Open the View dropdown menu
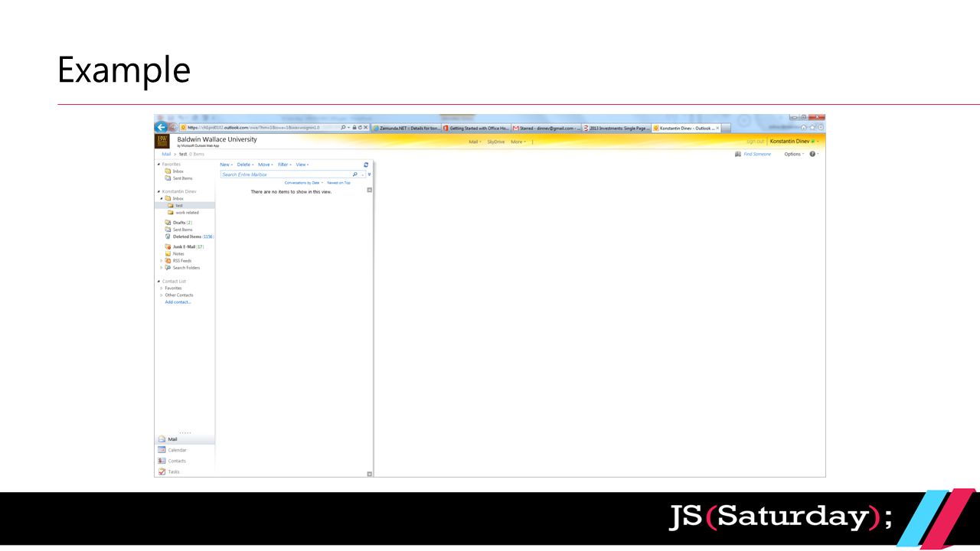Screen dimensions: 980x551 click(302, 165)
